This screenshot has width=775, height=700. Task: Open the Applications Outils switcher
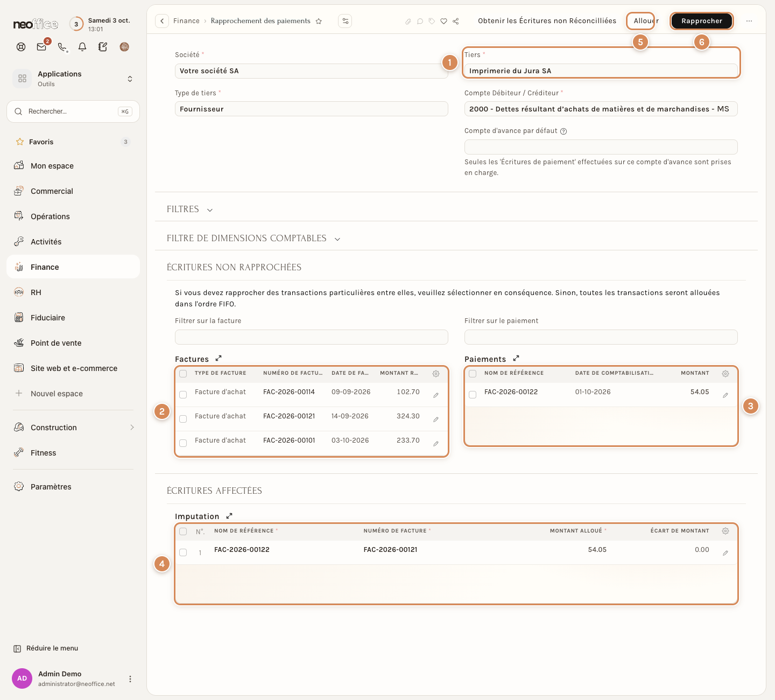point(73,79)
